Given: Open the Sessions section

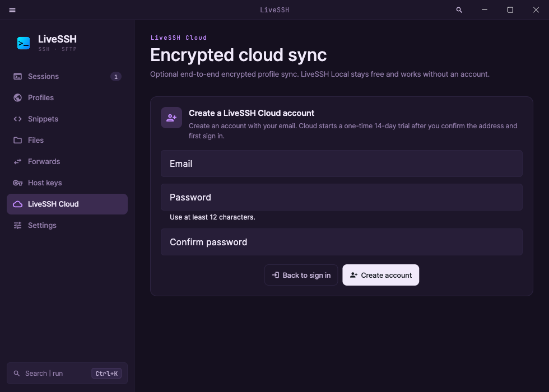Looking at the screenshot, I should [67, 76].
